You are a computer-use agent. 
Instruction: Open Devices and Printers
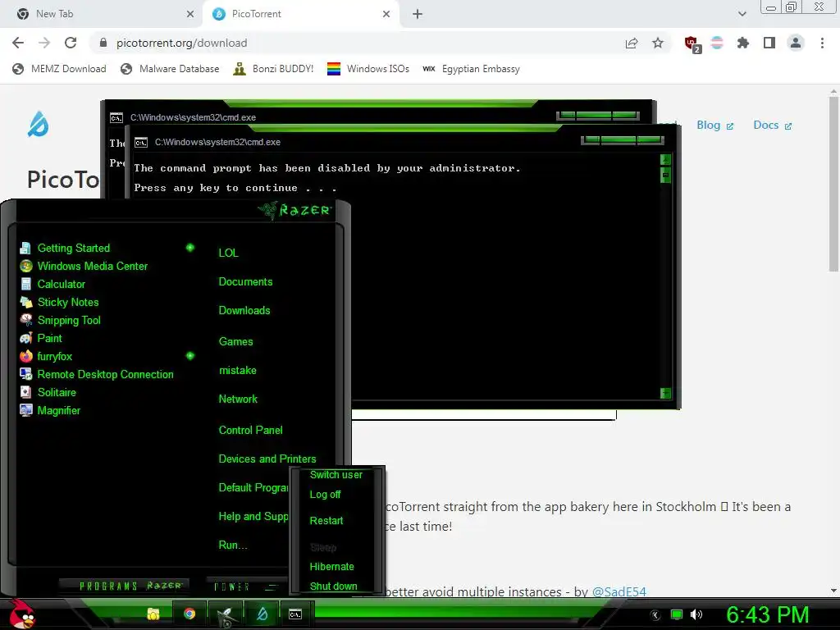pyautogui.click(x=267, y=459)
